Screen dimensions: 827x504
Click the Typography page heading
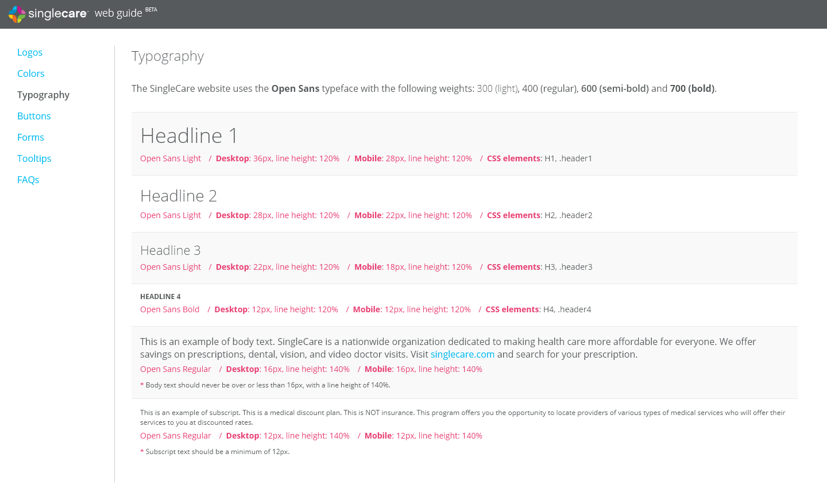[x=168, y=56]
